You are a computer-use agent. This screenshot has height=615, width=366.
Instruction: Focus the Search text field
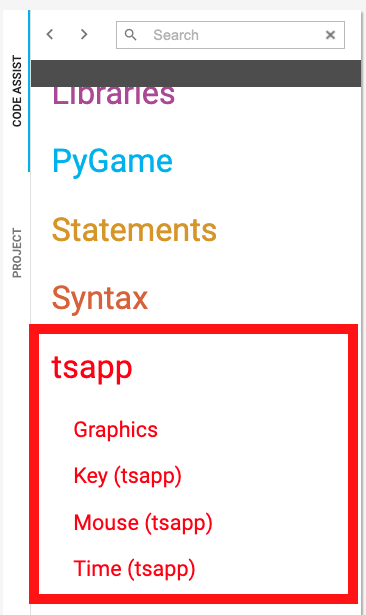point(230,35)
